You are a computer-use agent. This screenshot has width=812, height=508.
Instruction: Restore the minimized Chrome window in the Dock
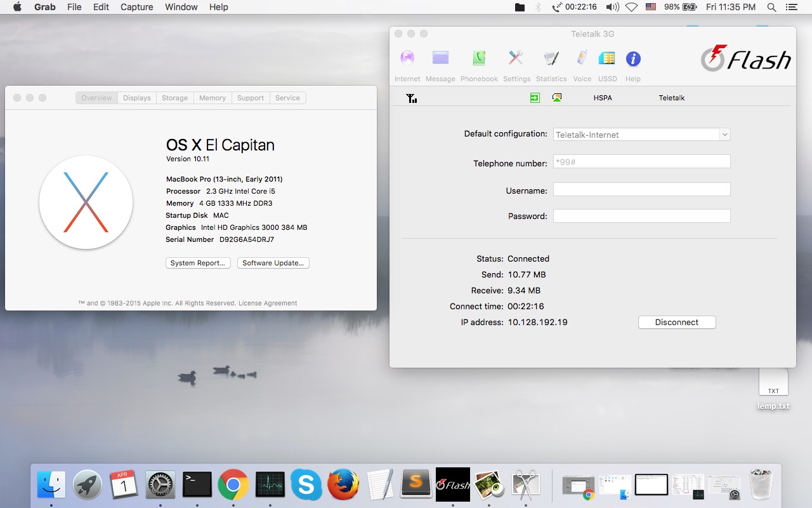tap(579, 485)
